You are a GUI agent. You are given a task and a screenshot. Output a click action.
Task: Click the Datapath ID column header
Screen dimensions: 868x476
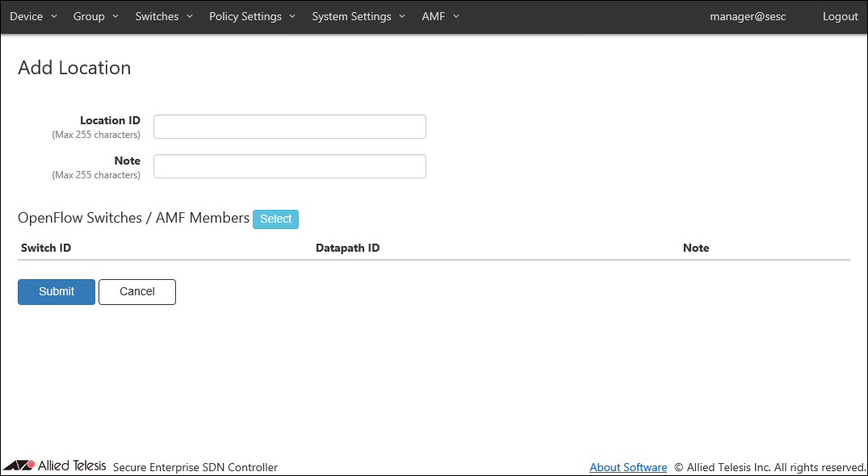pyautogui.click(x=348, y=248)
